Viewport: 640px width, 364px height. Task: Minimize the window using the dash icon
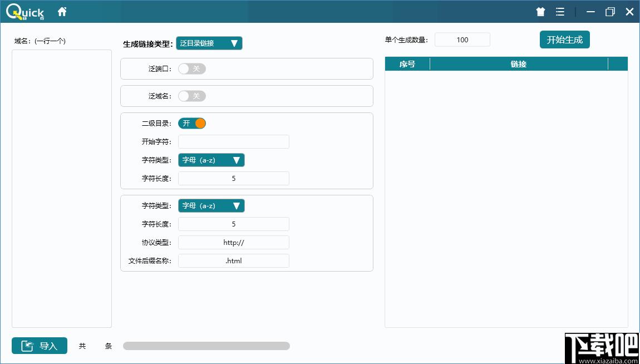pyautogui.click(x=590, y=12)
